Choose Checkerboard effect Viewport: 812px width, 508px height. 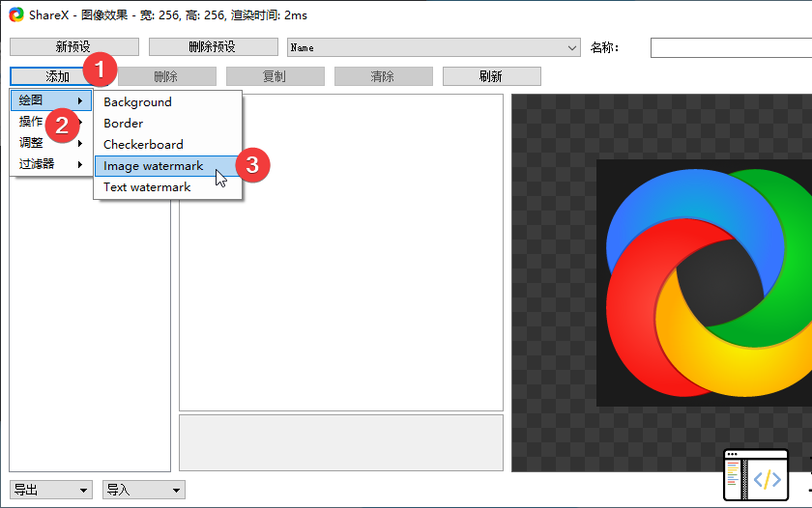click(x=167, y=144)
